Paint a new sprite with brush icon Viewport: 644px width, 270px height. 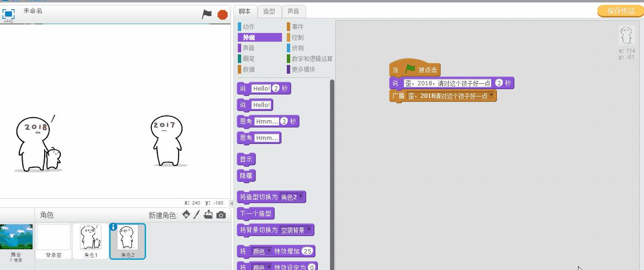point(197,215)
